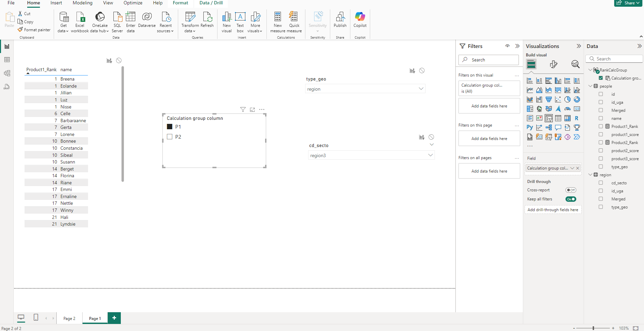The image size is (644, 331).
Task: Connect to SQL Server
Action: pos(117,22)
